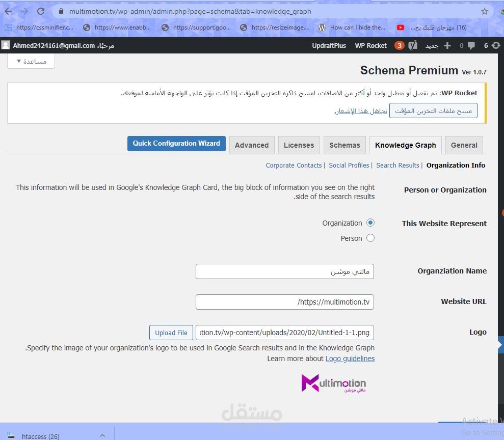The width and height of the screenshot is (504, 440).
Task: Click the Logo URL input field
Action: tap(284, 333)
